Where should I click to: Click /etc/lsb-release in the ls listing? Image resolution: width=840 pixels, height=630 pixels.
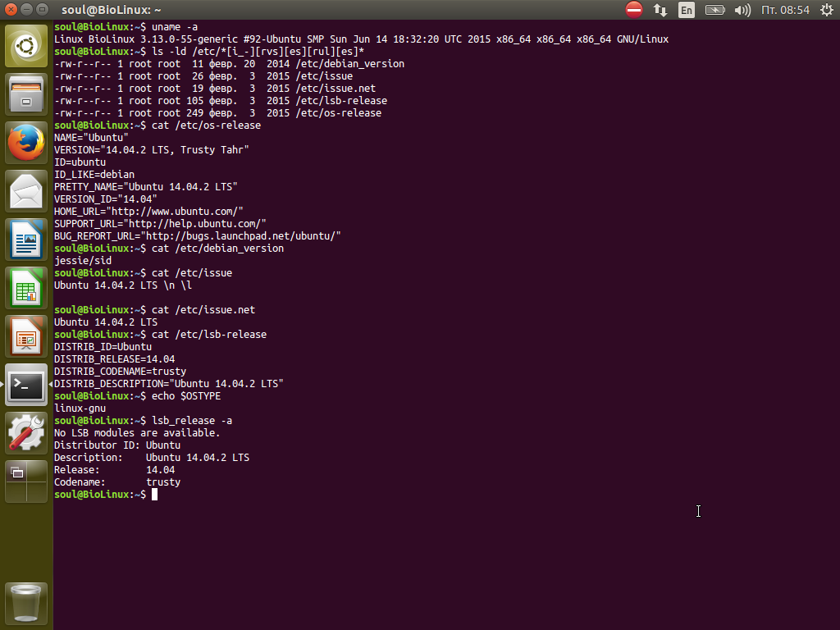[x=341, y=101]
